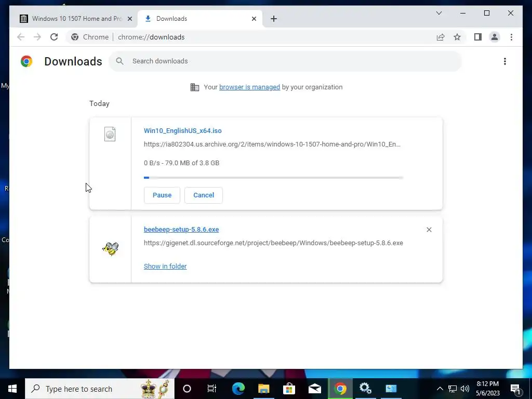Focus the Search downloads field
Screen dimensions: 532x399
coord(285,61)
